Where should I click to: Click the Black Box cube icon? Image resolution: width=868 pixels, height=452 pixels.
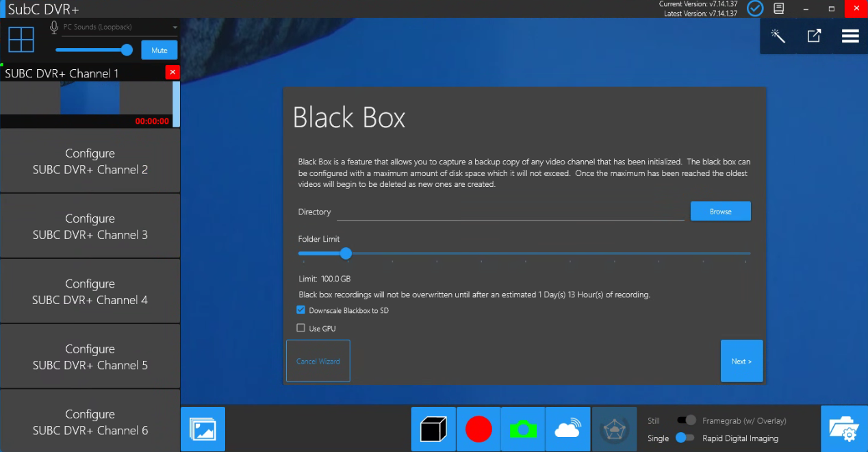click(x=433, y=429)
